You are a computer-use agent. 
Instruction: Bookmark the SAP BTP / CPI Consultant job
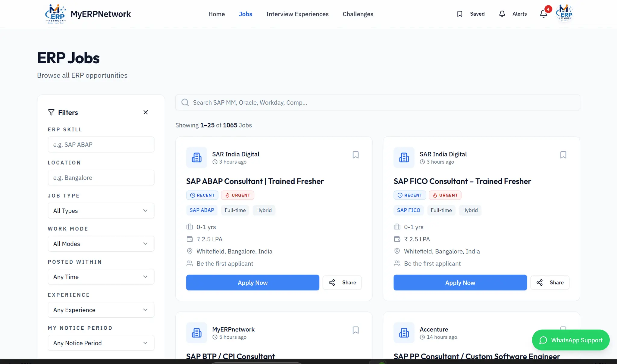[355, 330]
